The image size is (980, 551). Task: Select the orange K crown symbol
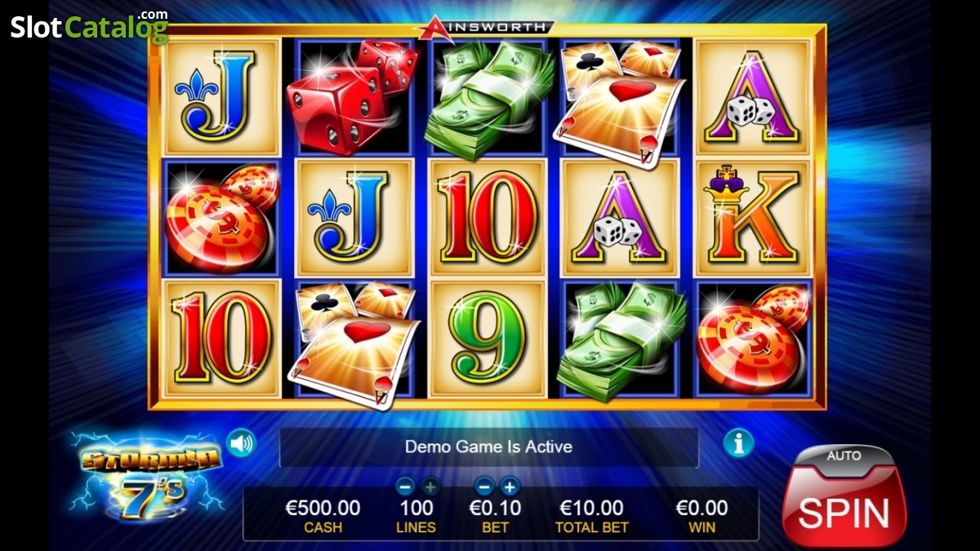[x=753, y=217]
